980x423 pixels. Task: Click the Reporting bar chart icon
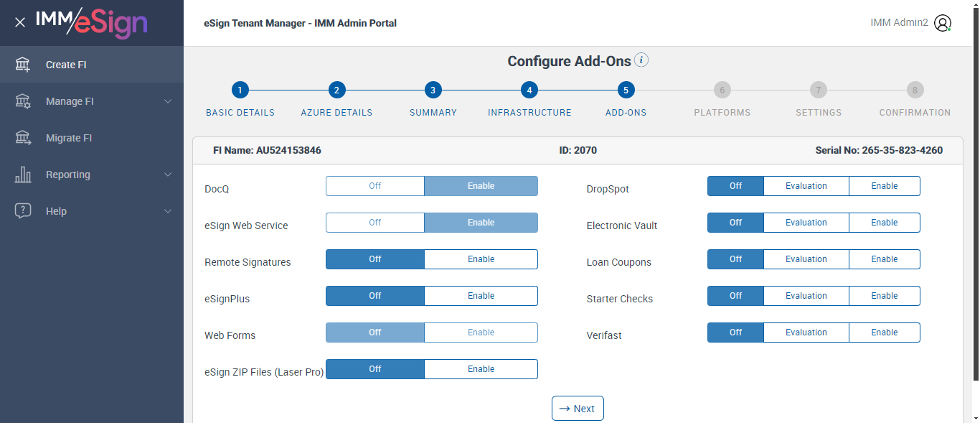pos(23,175)
